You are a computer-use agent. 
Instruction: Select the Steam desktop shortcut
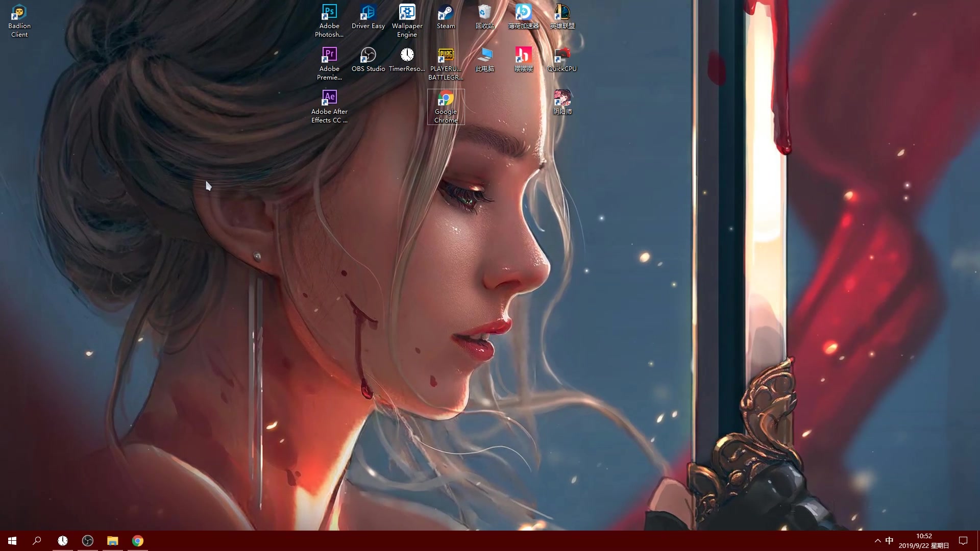click(x=446, y=16)
